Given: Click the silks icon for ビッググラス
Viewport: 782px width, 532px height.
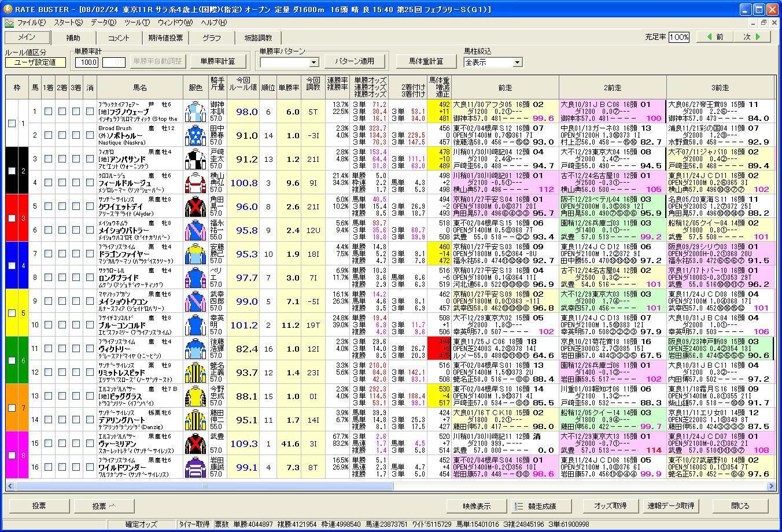Looking at the screenshot, I should point(195,396).
